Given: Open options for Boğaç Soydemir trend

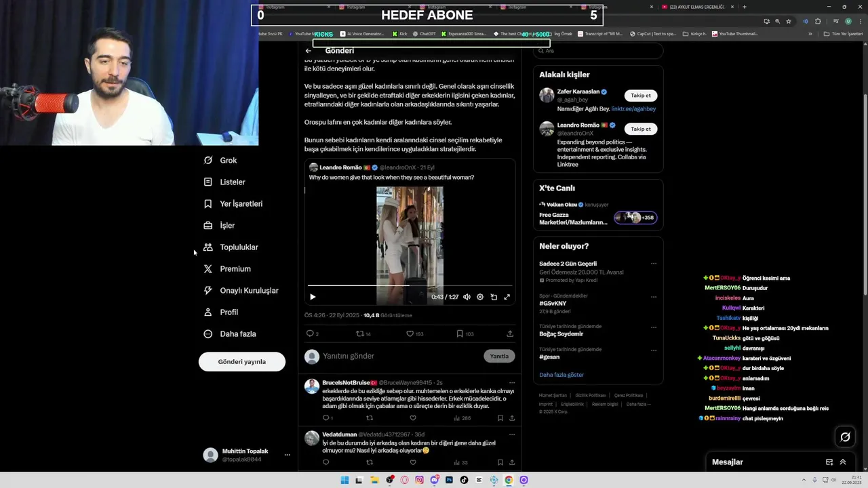Looking at the screenshot, I should tap(654, 327).
